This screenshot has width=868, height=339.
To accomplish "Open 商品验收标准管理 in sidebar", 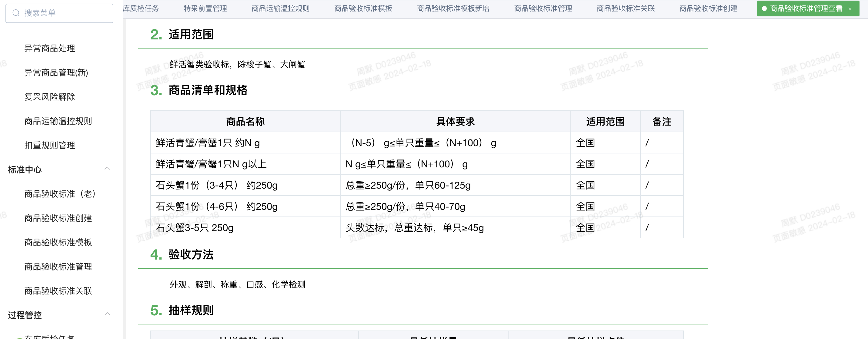I will [58, 267].
